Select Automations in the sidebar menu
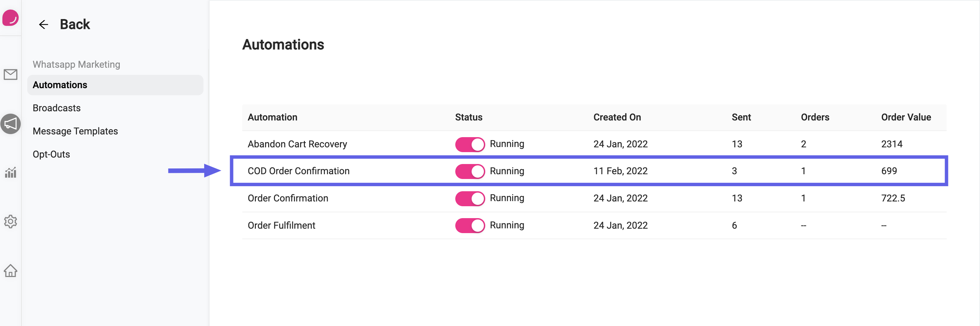The image size is (980, 326). point(115,85)
